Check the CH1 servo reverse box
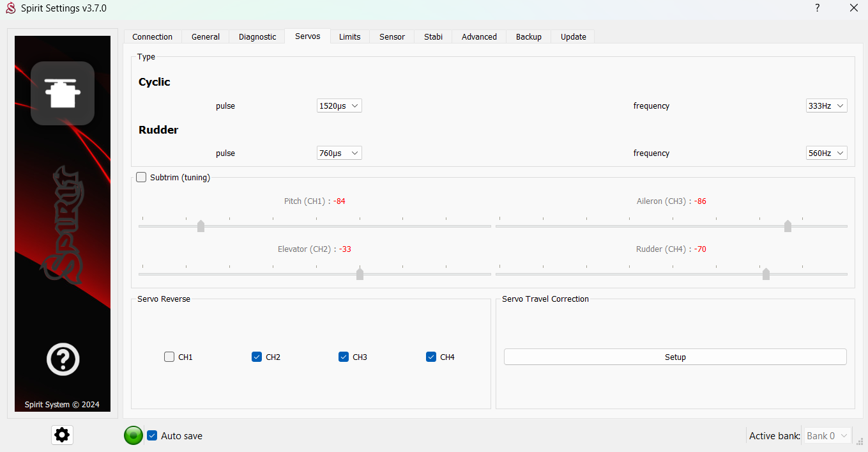This screenshot has height=452, width=868. [169, 357]
